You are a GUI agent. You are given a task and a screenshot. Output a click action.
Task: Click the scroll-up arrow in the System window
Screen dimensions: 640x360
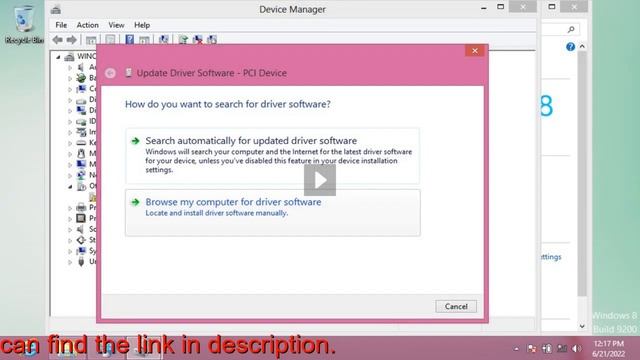pyautogui.click(x=582, y=47)
